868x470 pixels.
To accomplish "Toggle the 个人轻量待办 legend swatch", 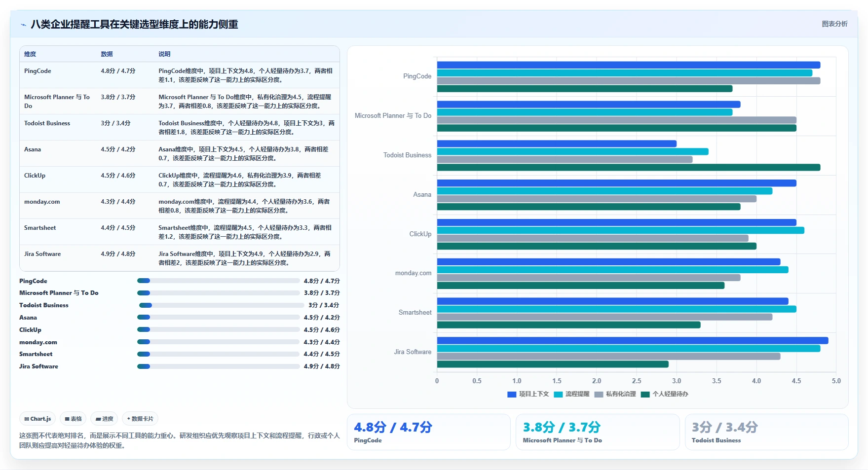I will 645,394.
